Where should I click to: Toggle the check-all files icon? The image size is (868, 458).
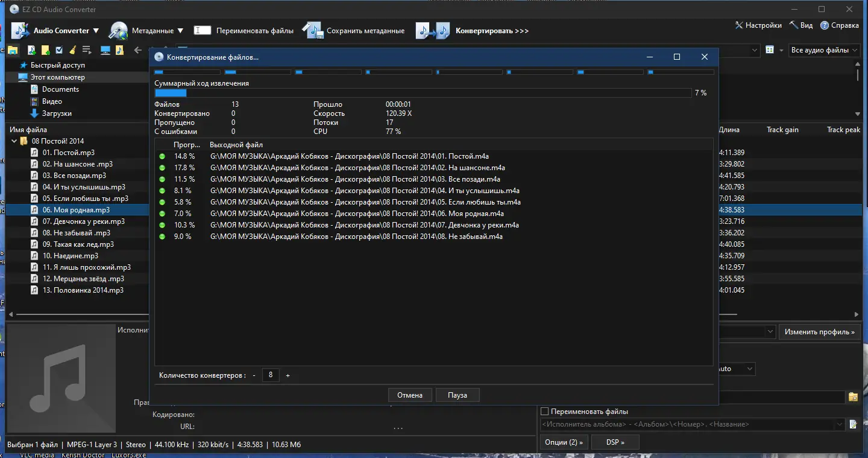click(59, 50)
